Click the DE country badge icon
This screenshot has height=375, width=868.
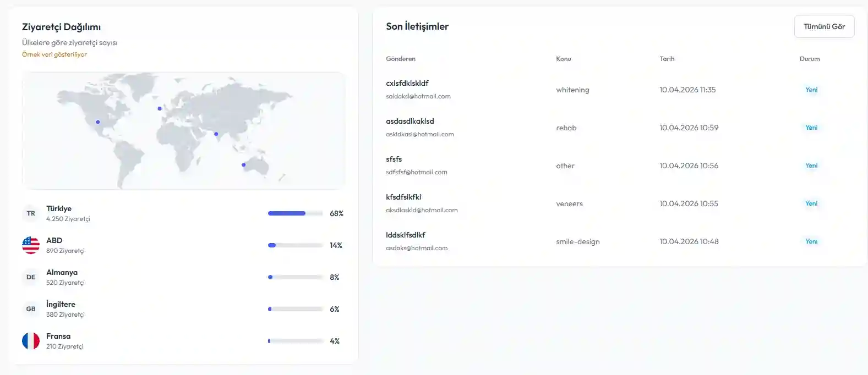click(x=31, y=277)
